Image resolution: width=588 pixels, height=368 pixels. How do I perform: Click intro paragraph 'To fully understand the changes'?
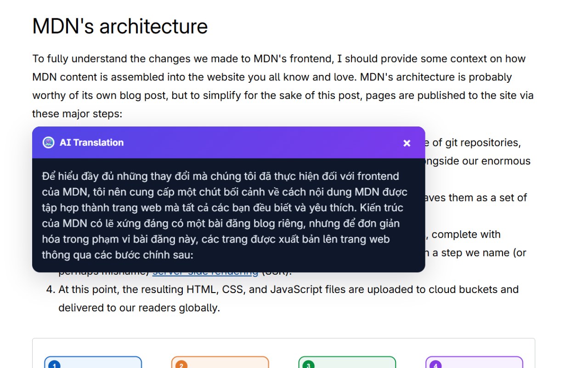tap(283, 86)
